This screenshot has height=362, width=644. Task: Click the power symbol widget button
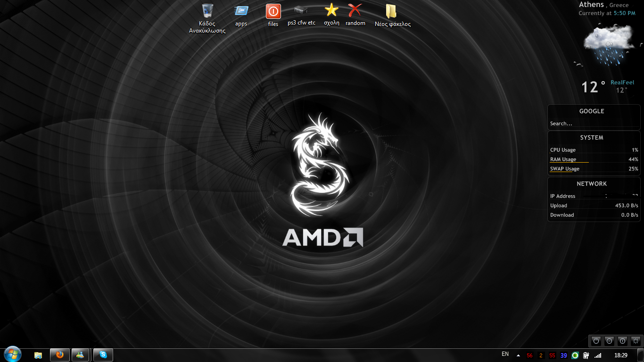point(596,341)
